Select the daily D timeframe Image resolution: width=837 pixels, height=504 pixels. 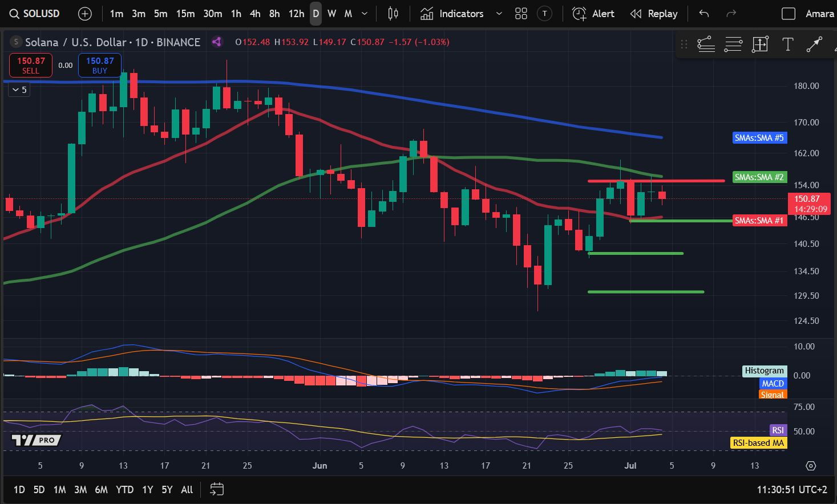click(x=316, y=14)
